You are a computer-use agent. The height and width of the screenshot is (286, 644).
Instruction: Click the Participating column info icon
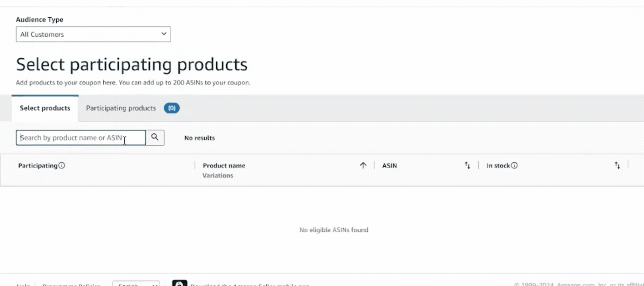coord(62,165)
